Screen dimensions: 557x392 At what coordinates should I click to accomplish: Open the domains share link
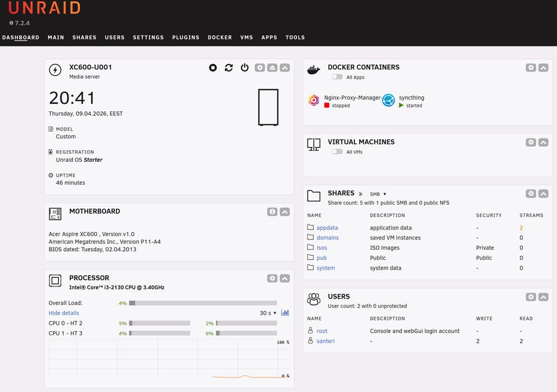pos(327,238)
